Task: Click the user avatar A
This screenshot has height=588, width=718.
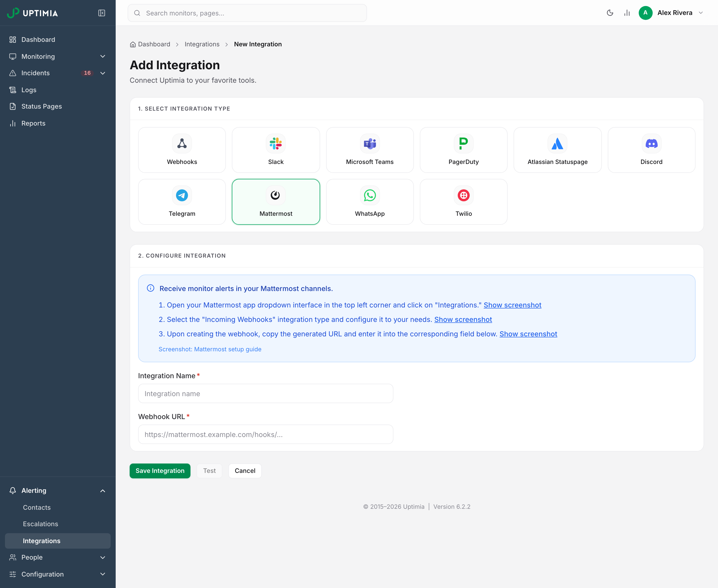Action: (645, 13)
